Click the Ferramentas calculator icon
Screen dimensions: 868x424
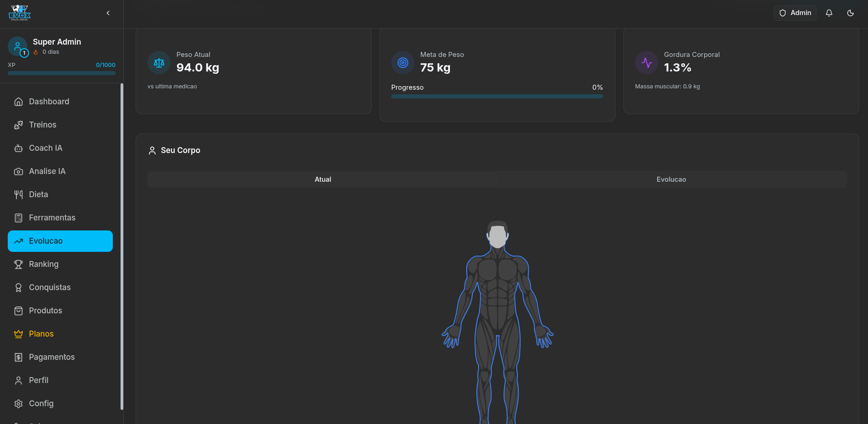(19, 218)
